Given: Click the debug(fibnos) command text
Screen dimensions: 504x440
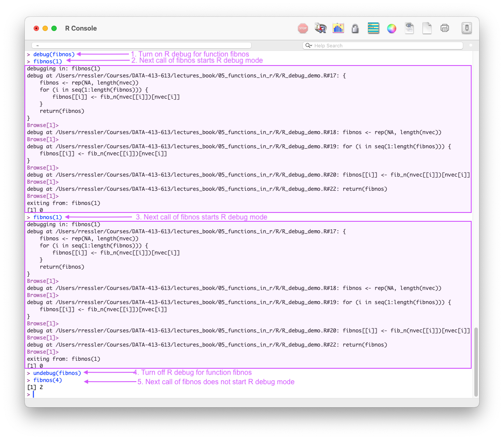Looking at the screenshot, I should [x=54, y=54].
